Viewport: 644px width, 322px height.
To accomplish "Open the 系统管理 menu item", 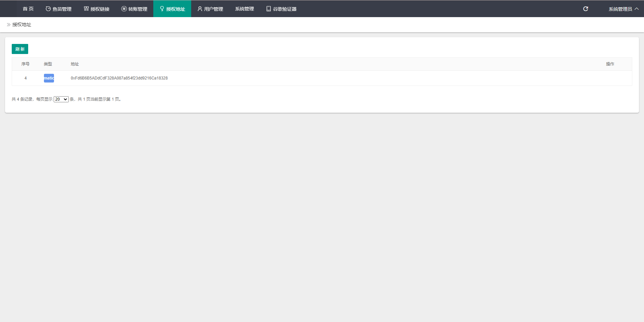I will tap(245, 9).
